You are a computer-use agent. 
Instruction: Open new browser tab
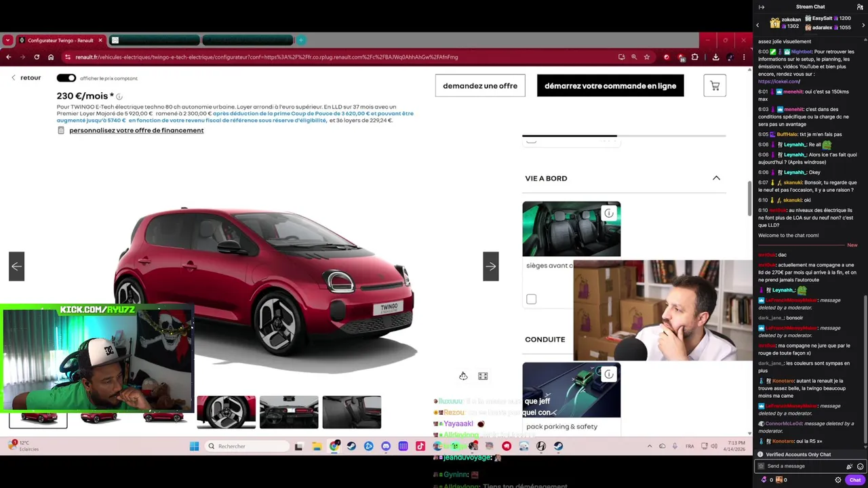[x=301, y=40]
